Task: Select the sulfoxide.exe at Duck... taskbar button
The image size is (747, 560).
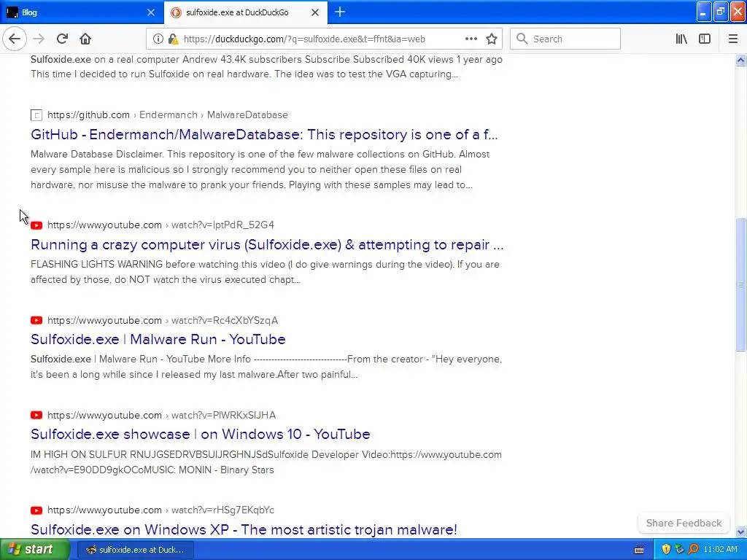Action: point(136,550)
